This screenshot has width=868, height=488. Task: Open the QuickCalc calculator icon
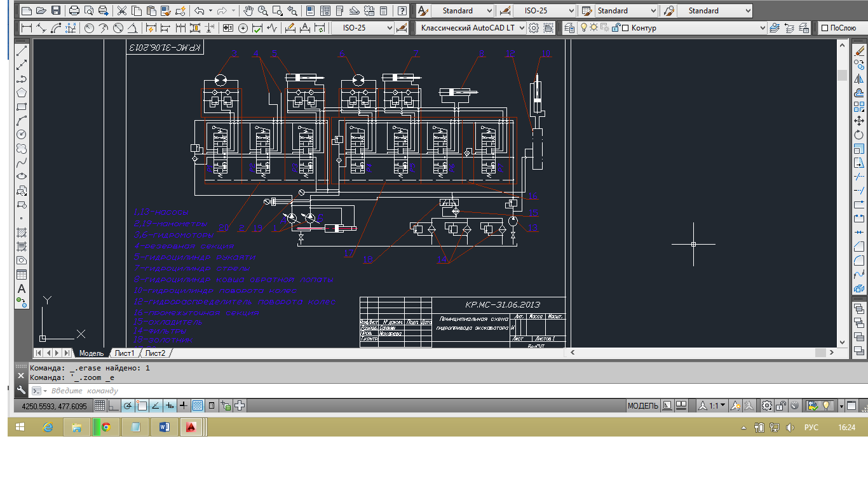tap(384, 11)
